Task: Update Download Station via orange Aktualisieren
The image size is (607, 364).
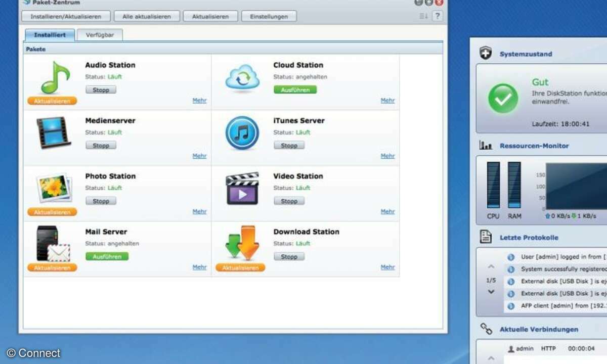Action: coord(240,268)
